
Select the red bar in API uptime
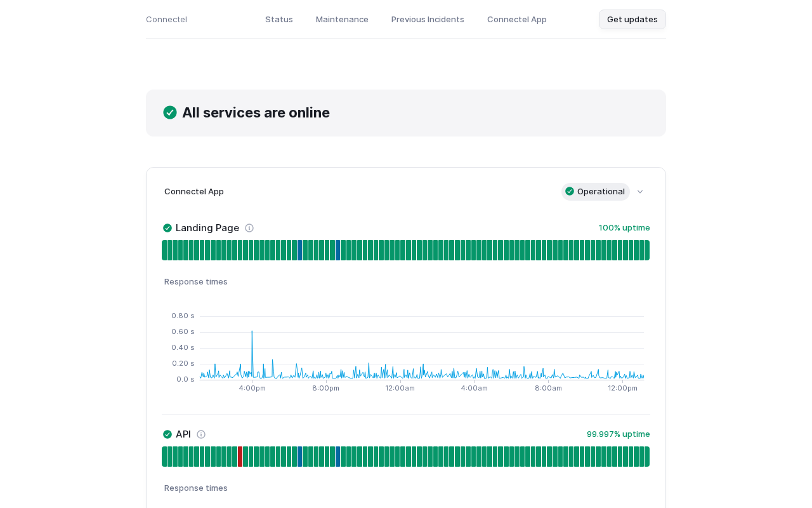[x=240, y=457]
